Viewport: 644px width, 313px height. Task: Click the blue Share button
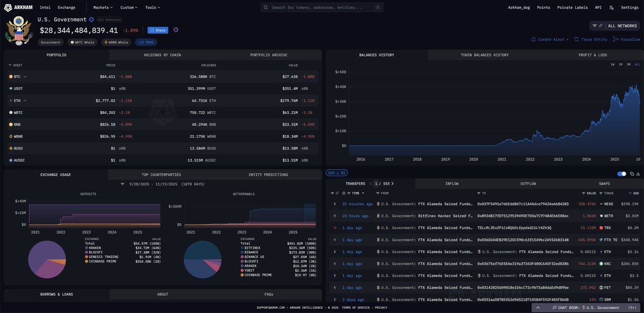point(157,30)
